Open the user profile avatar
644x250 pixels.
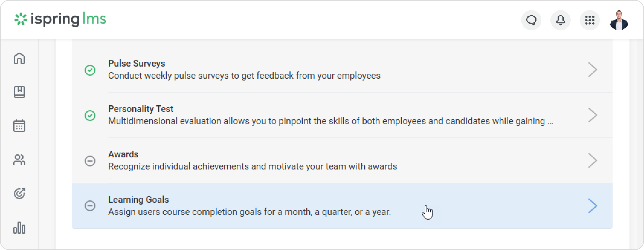pos(619,20)
